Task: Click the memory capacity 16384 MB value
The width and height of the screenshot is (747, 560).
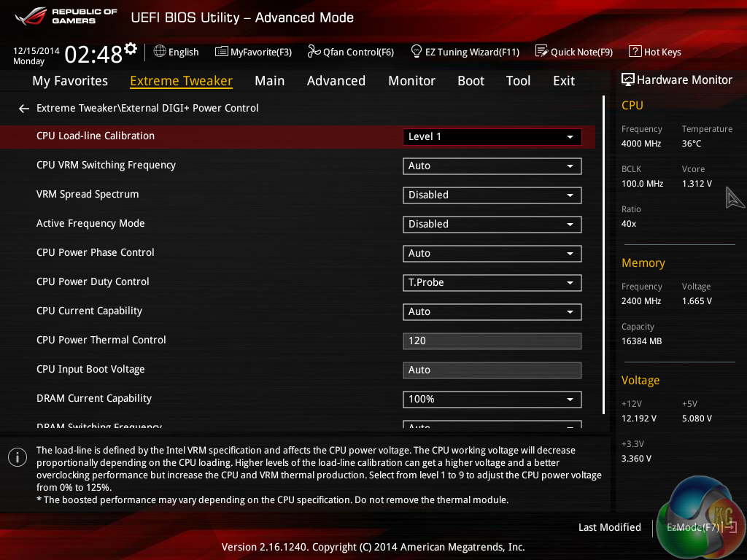Action: (642, 341)
